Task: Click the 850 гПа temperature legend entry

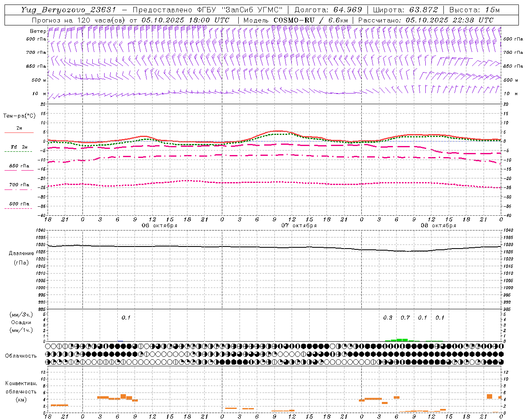Action: click(19, 166)
